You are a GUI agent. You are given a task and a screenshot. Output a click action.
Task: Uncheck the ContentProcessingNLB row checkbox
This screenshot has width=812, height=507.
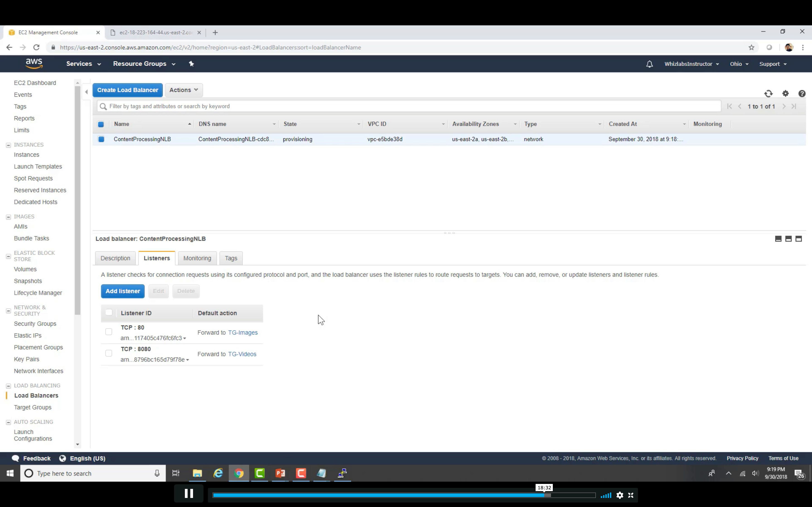point(101,139)
